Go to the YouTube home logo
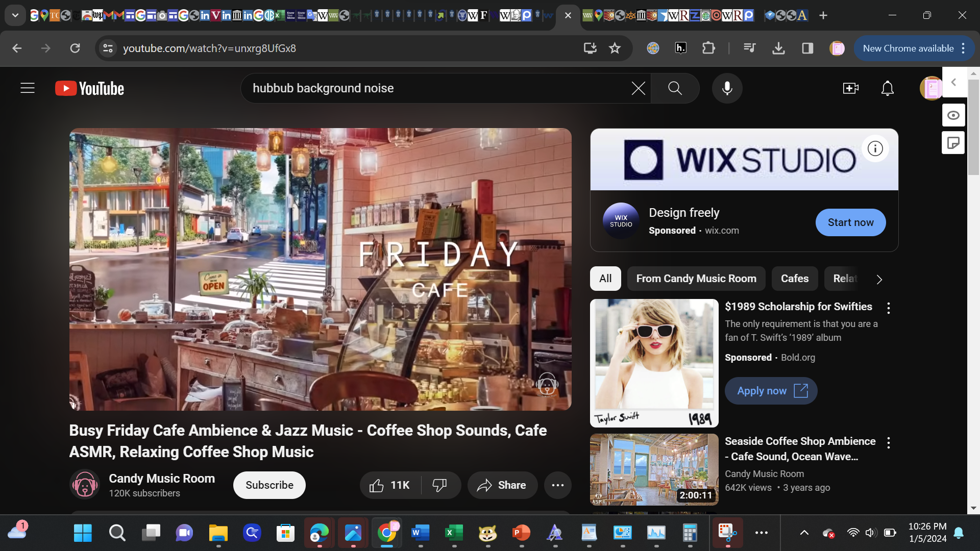980x551 pixels. (90, 88)
